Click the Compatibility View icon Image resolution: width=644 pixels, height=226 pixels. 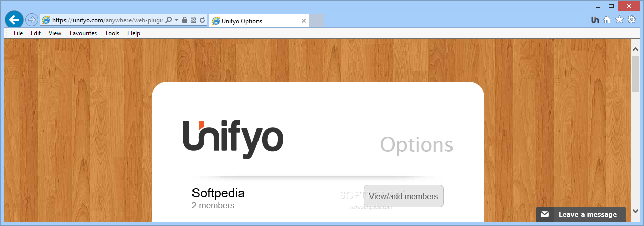tap(193, 20)
